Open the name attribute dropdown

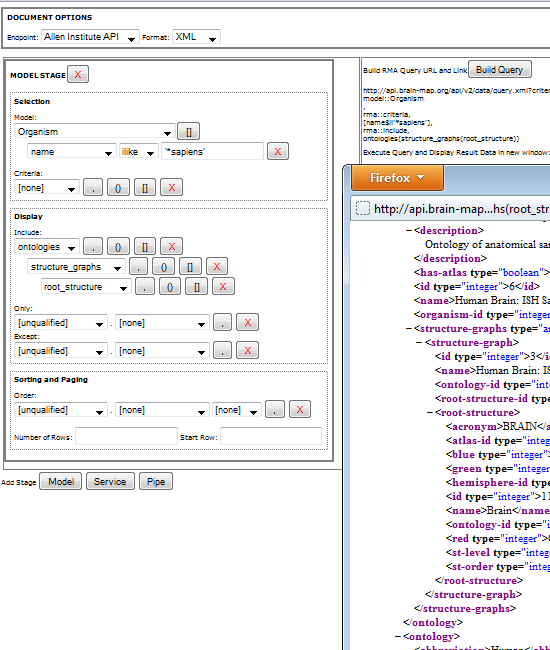[x=71, y=152]
